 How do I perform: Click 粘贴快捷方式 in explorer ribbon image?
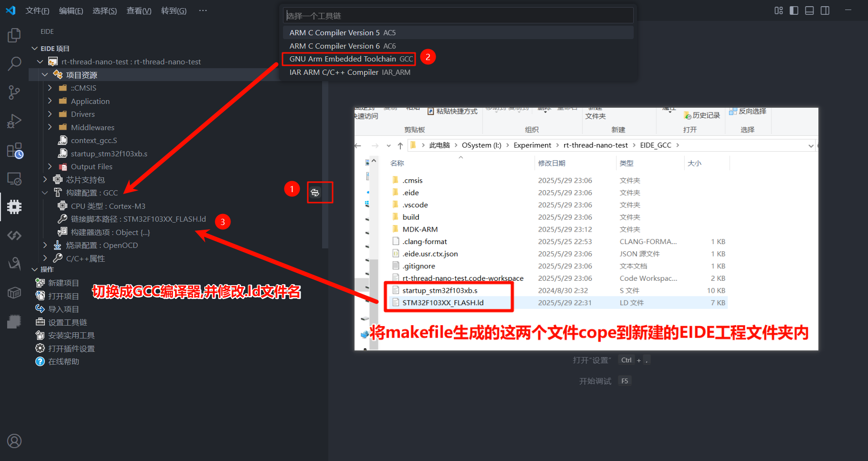point(452,111)
